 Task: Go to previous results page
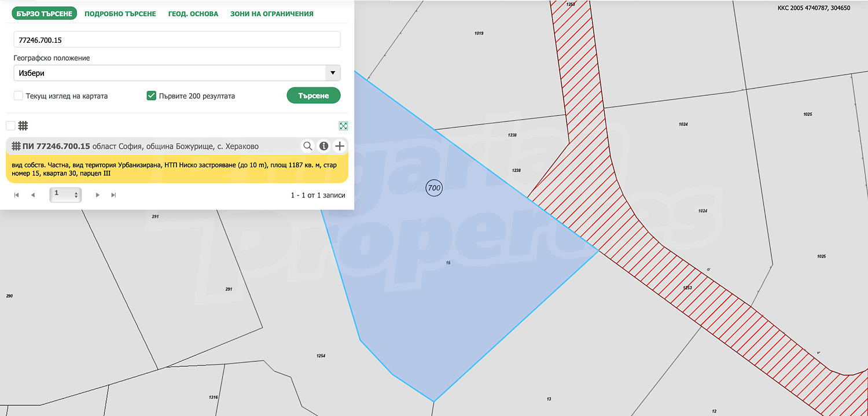click(33, 195)
